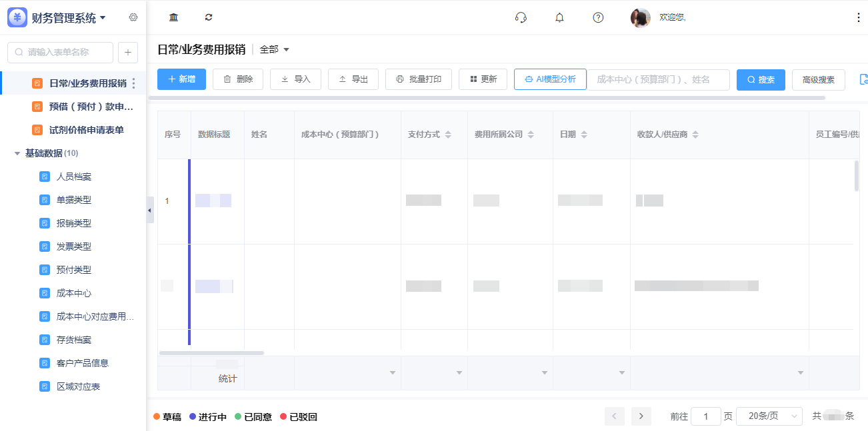The height and width of the screenshot is (431, 868).
Task: Click the 已驳回 red status legend
Action: click(x=299, y=417)
